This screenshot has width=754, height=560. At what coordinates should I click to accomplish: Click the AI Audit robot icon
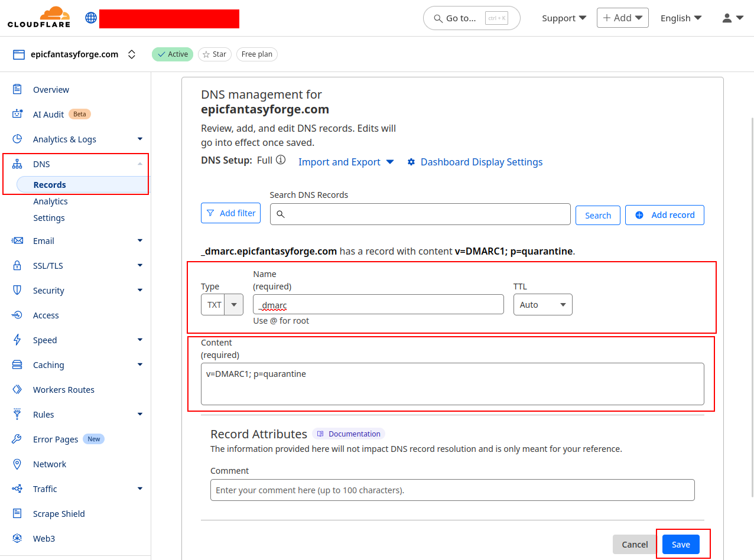[17, 114]
